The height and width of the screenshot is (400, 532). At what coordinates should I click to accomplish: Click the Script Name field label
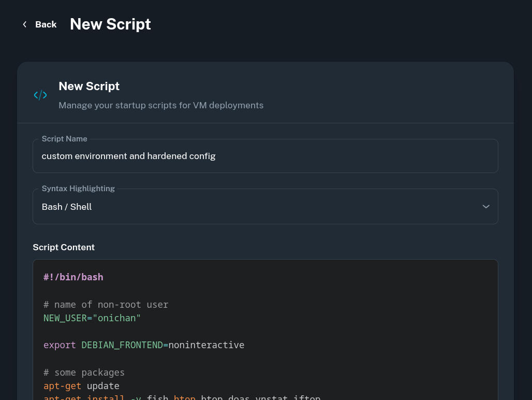[64, 139]
